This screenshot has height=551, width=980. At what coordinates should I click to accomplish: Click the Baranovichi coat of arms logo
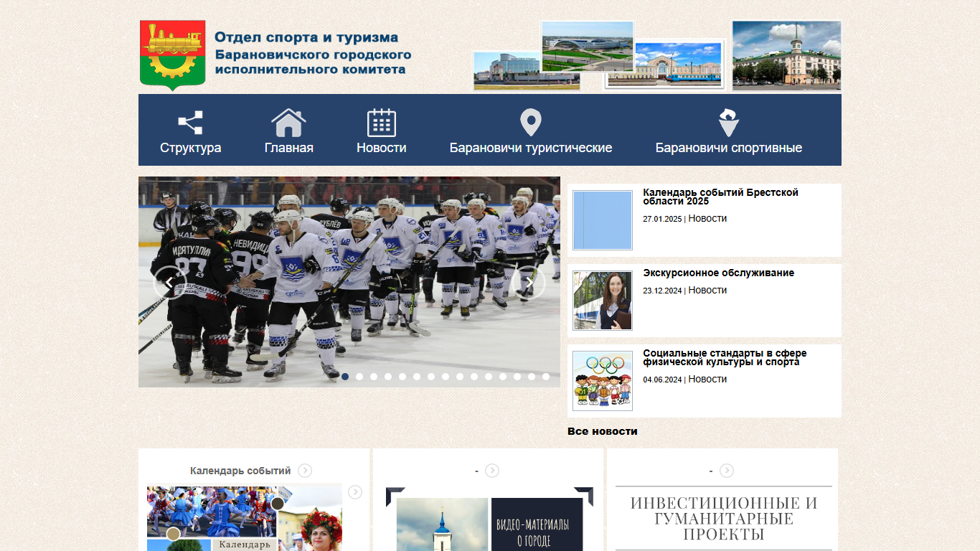[172, 55]
